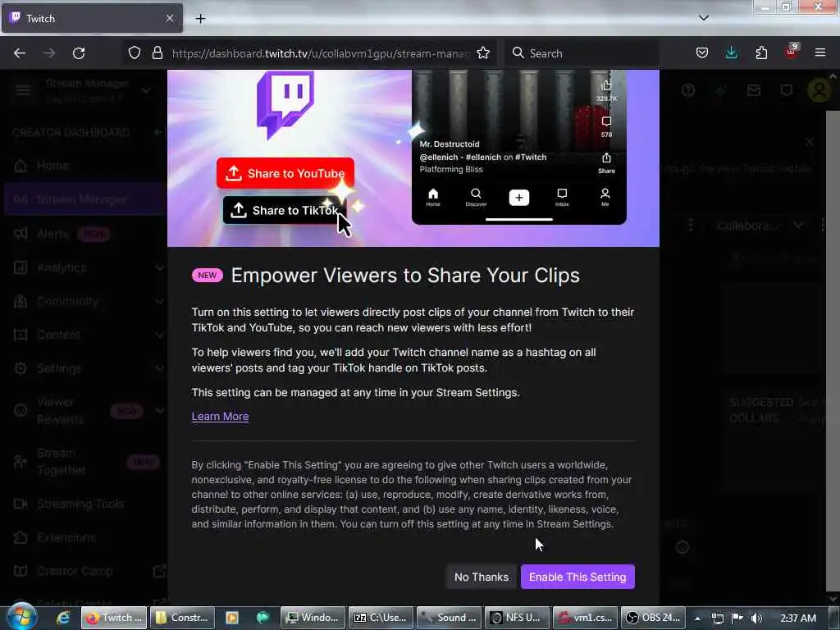This screenshot has width=840, height=630.
Task: Tap Discover icon in phone mockup
Action: [476, 197]
